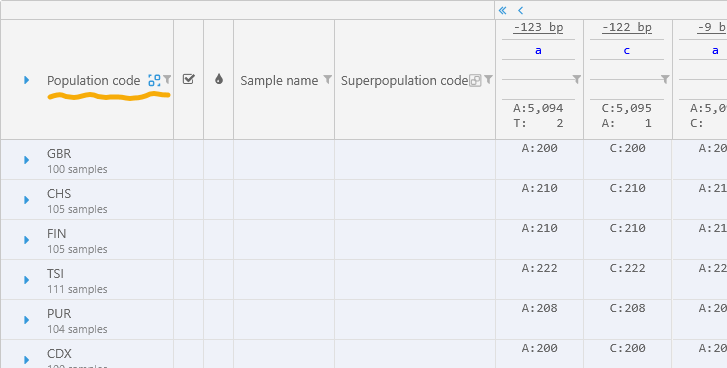Click the checked-box selection column header
Viewport: 727px width, 368px height.
[x=188, y=79]
